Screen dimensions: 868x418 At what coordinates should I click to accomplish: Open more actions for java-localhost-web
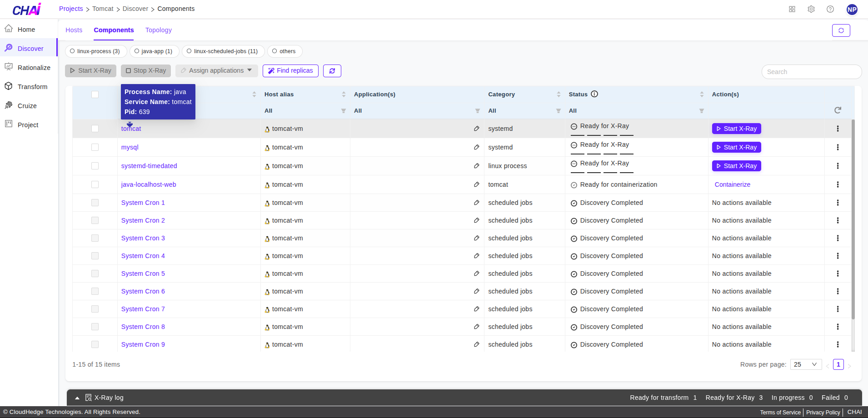pos(838,184)
